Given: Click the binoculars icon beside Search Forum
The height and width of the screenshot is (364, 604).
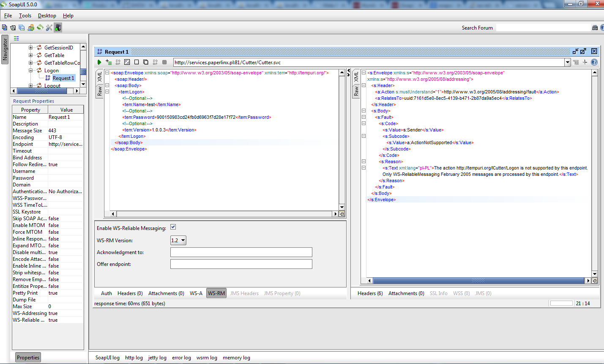Looking at the screenshot, I should [x=595, y=27].
